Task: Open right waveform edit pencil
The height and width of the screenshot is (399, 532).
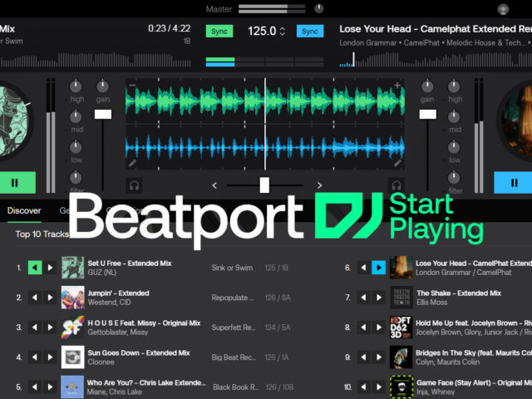Action: 397,164
